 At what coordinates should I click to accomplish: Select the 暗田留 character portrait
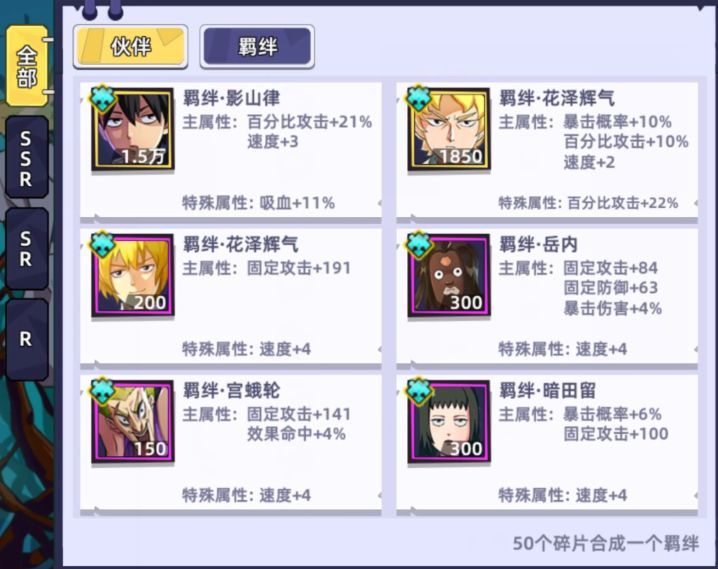[x=449, y=422]
